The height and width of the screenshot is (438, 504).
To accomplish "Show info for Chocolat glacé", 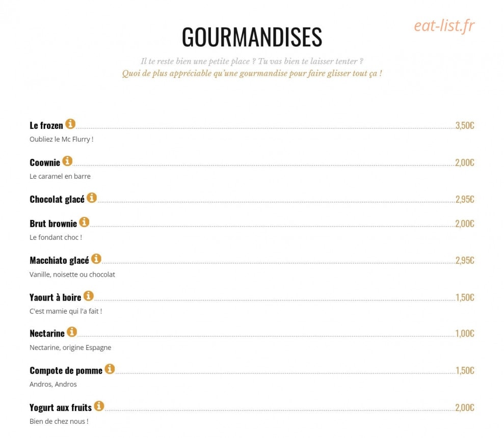I will (92, 198).
